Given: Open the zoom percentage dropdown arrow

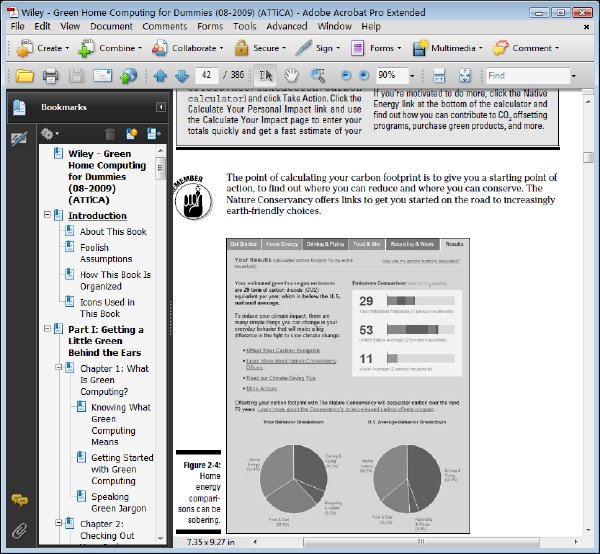Looking at the screenshot, I should [412, 76].
